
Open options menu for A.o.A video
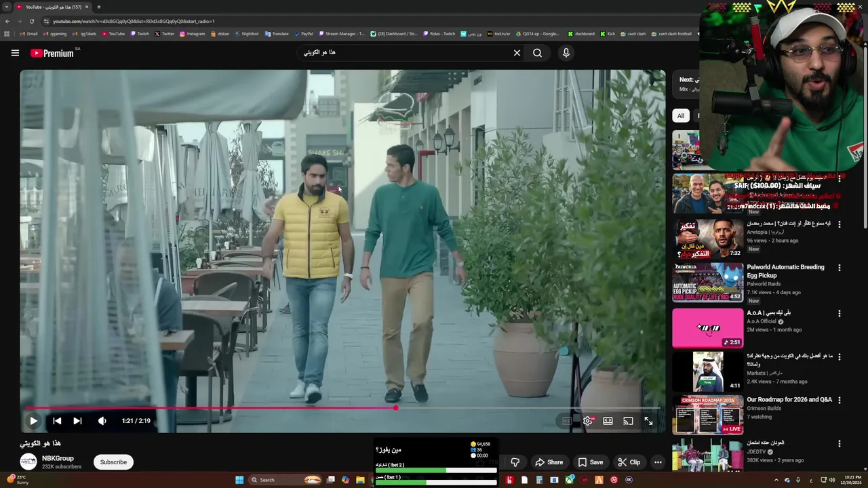(840, 314)
